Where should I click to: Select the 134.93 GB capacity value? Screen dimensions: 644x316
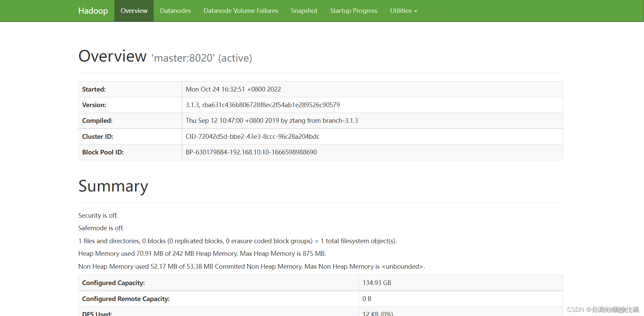(x=377, y=283)
